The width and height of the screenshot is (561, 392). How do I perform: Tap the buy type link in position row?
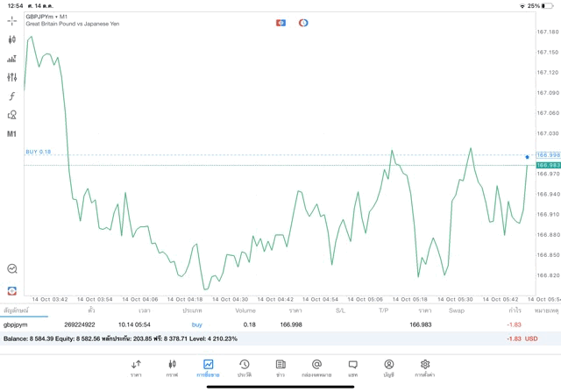[196, 325]
